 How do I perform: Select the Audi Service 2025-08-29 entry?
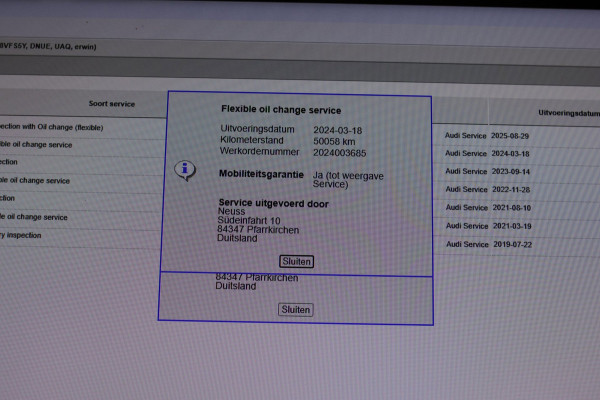coord(487,136)
